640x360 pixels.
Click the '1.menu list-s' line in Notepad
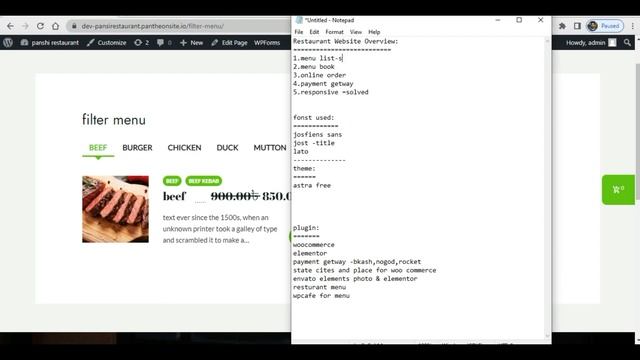pos(318,58)
